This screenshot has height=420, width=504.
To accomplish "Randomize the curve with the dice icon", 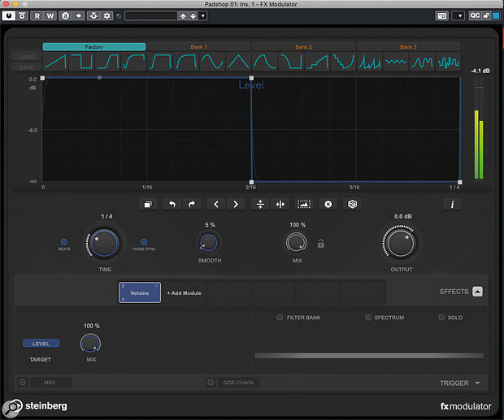I will (352, 204).
